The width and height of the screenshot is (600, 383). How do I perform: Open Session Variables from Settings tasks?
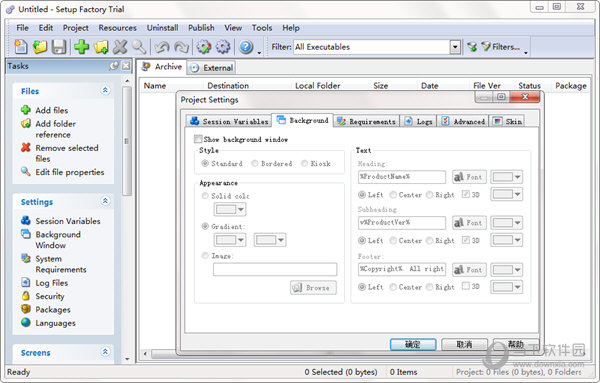coord(68,221)
